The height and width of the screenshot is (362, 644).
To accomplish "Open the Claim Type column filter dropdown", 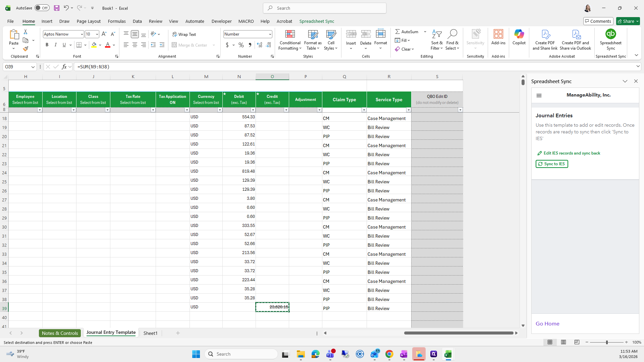I will click(x=364, y=110).
